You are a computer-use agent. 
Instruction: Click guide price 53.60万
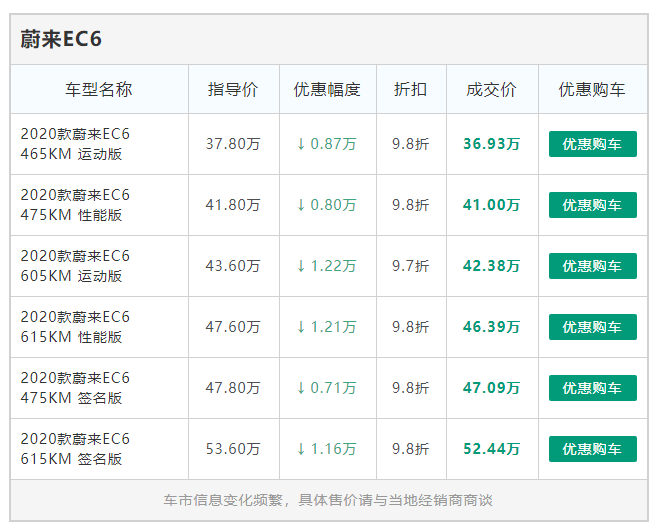pos(233,449)
